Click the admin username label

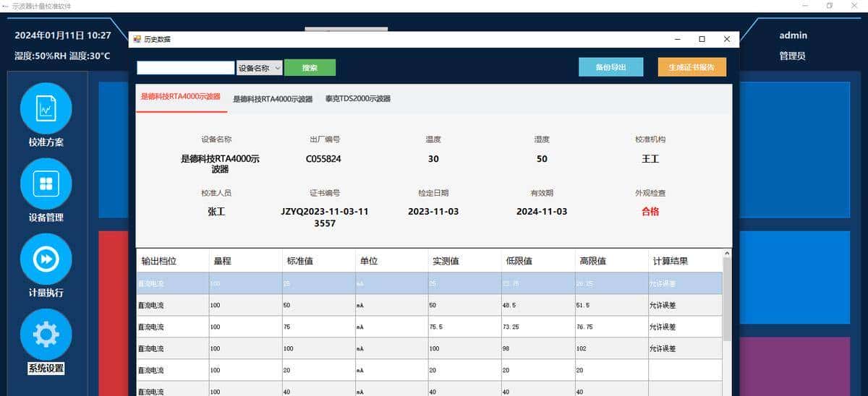click(x=793, y=35)
